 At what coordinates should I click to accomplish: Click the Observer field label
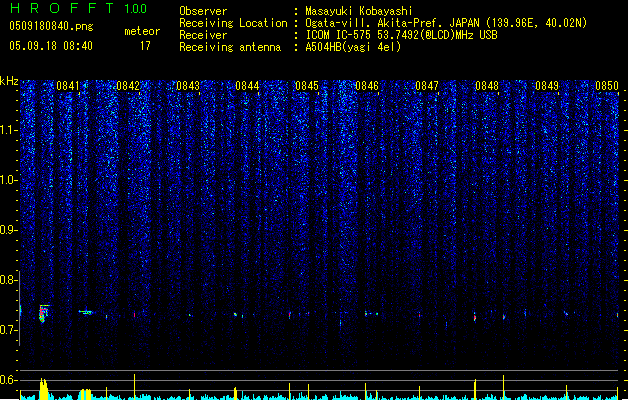click(x=203, y=11)
